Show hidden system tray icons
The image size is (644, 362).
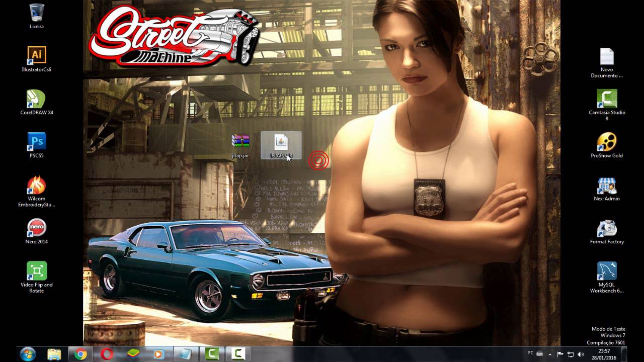(x=550, y=354)
